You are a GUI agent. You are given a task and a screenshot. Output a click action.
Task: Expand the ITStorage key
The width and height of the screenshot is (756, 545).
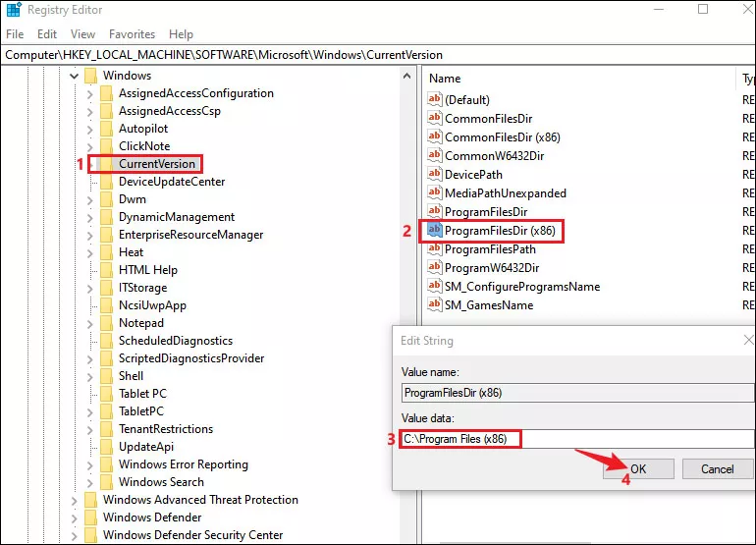pyautogui.click(x=89, y=288)
